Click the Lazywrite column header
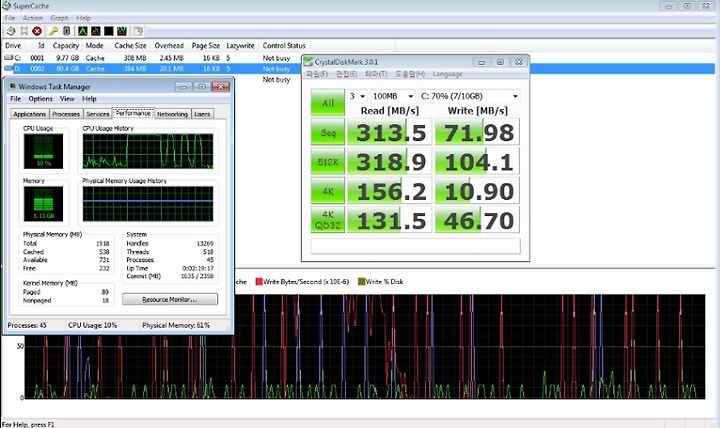Viewport: 720px width, 428px height. tap(240, 45)
